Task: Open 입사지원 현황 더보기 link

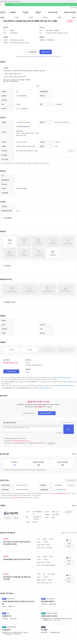Action: pos(74,454)
